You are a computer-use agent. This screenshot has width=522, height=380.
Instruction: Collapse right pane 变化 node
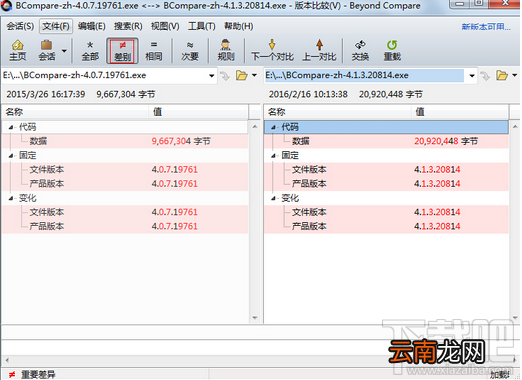coord(273,198)
